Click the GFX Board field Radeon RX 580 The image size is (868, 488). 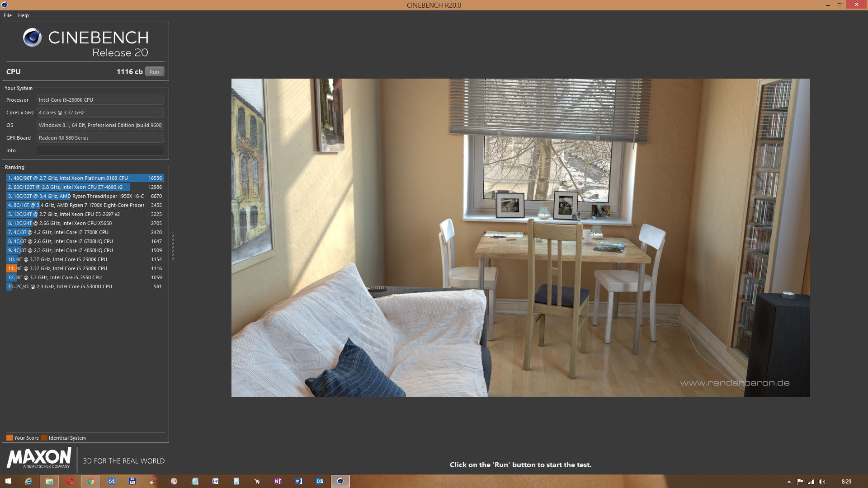tap(100, 138)
